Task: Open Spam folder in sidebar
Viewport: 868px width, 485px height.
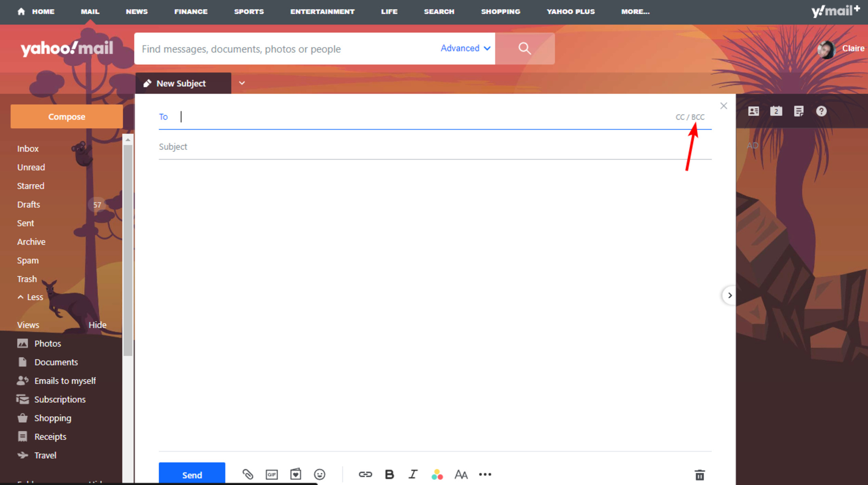Action: [27, 259]
